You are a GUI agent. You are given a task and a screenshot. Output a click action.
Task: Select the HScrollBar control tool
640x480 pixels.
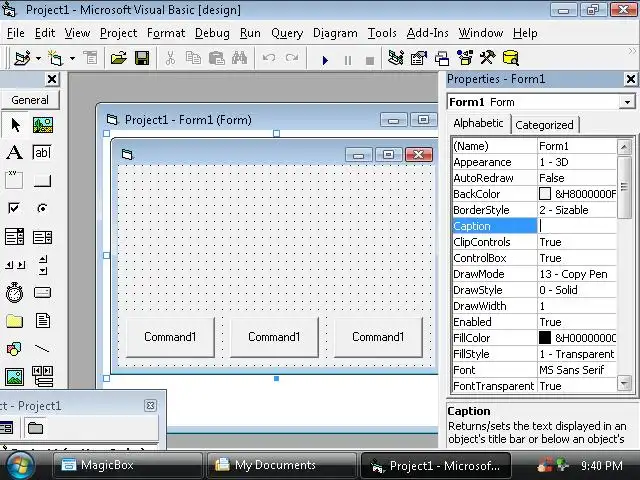point(15,265)
